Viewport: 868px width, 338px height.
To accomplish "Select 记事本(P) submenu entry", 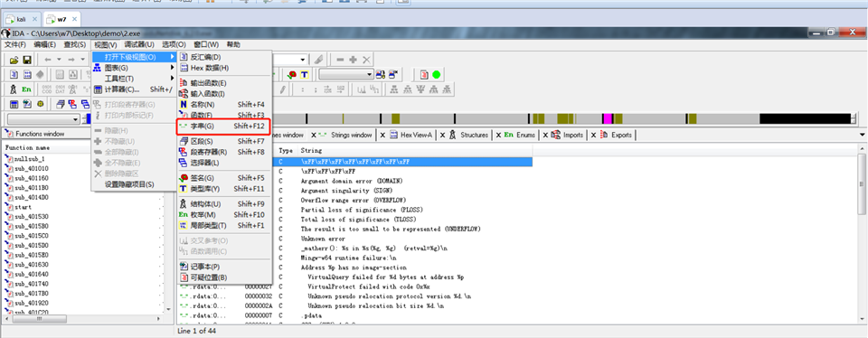I will pyautogui.click(x=223, y=267).
